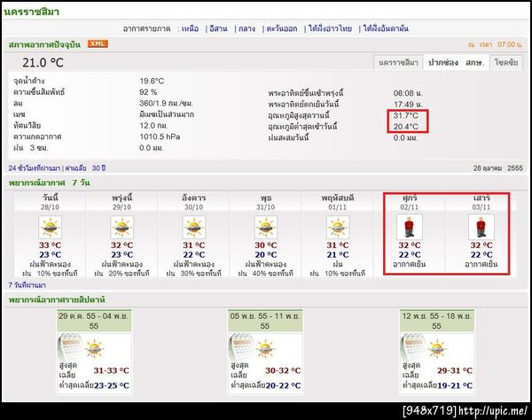This screenshot has width=532, height=420.
Task: Click the dew point value 19.6°C
Action: 152,81
